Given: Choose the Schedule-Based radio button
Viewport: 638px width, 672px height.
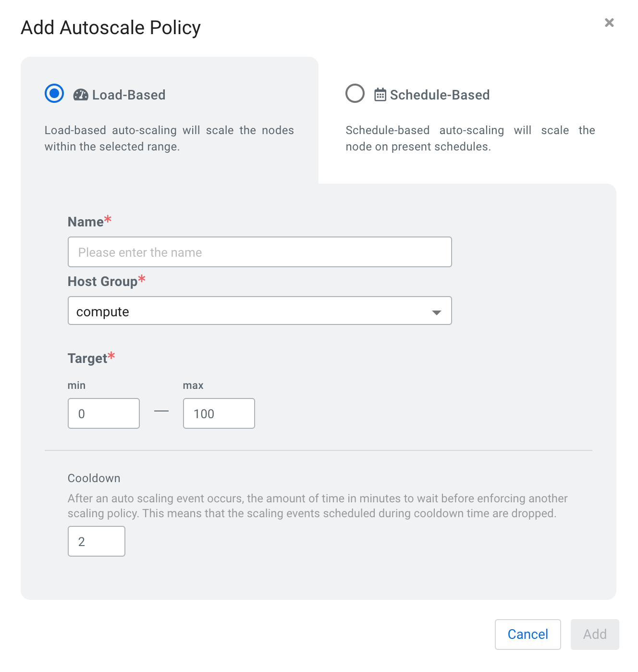Looking at the screenshot, I should [x=355, y=93].
